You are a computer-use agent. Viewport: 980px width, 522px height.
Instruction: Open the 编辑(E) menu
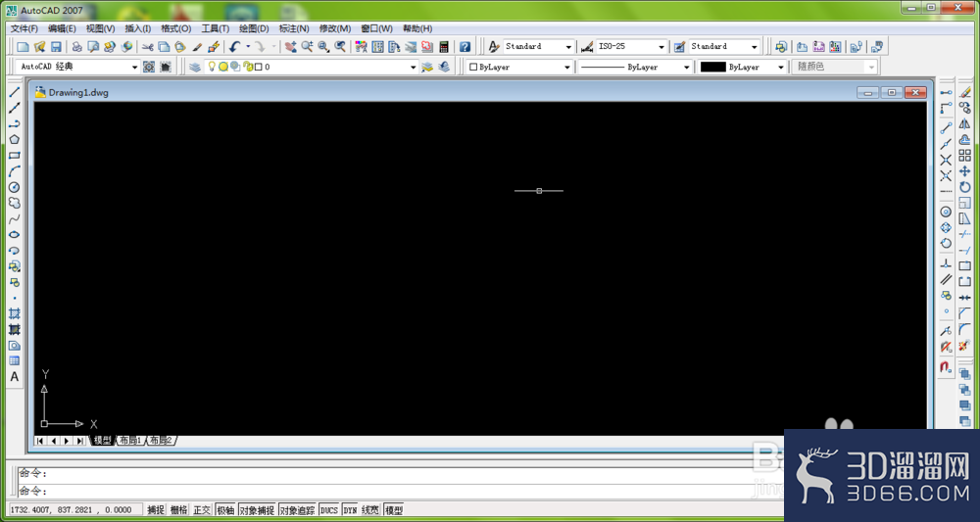[x=62, y=28]
